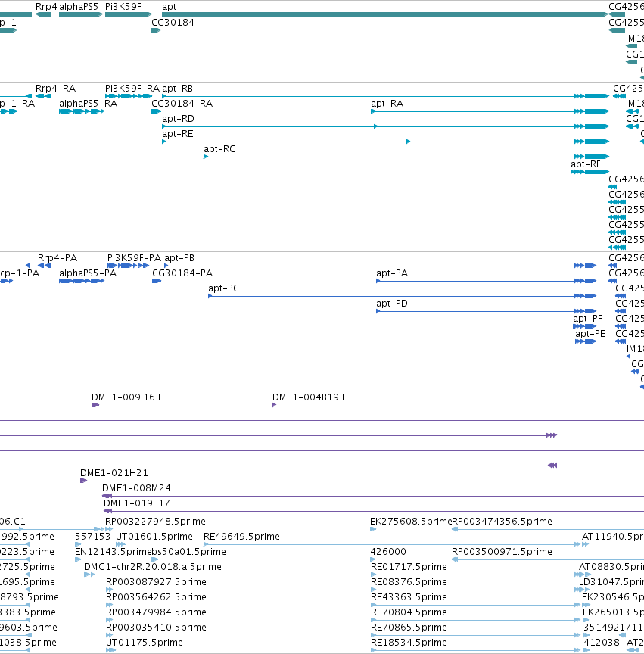Click the EK275608.5prime EST label

pos(411,522)
